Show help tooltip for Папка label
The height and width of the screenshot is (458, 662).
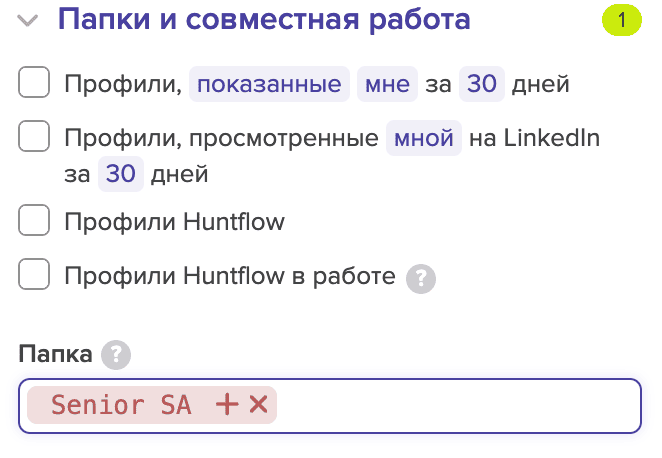(x=116, y=354)
